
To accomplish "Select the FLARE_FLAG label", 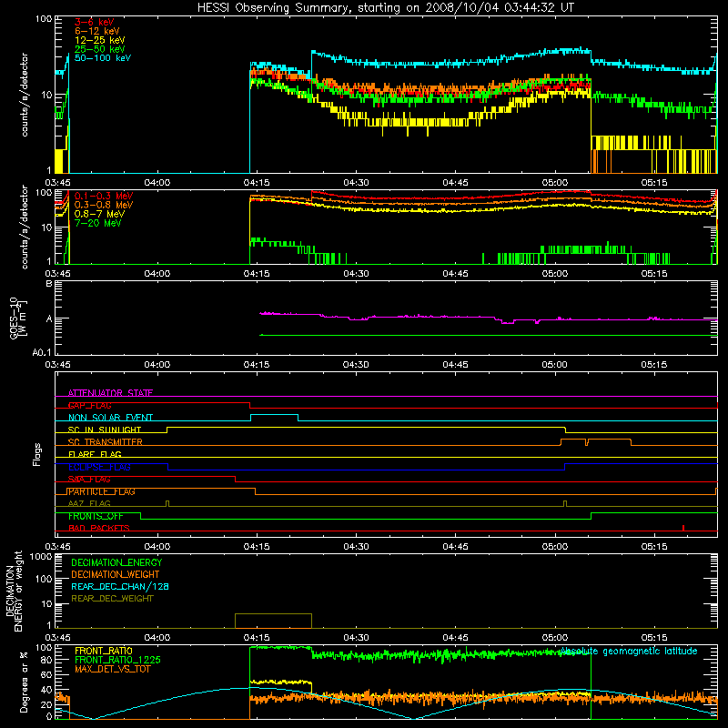I will (95, 454).
